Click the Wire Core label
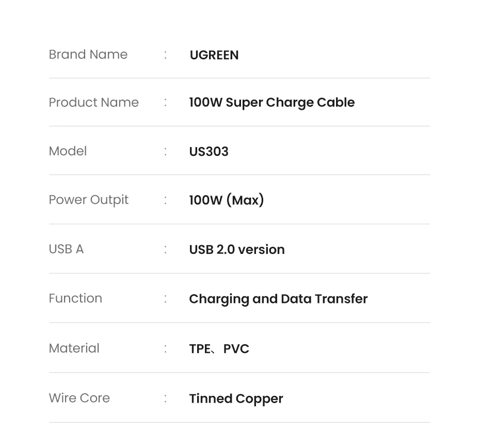Image resolution: width=480 pixels, height=448 pixels. pos(79,398)
